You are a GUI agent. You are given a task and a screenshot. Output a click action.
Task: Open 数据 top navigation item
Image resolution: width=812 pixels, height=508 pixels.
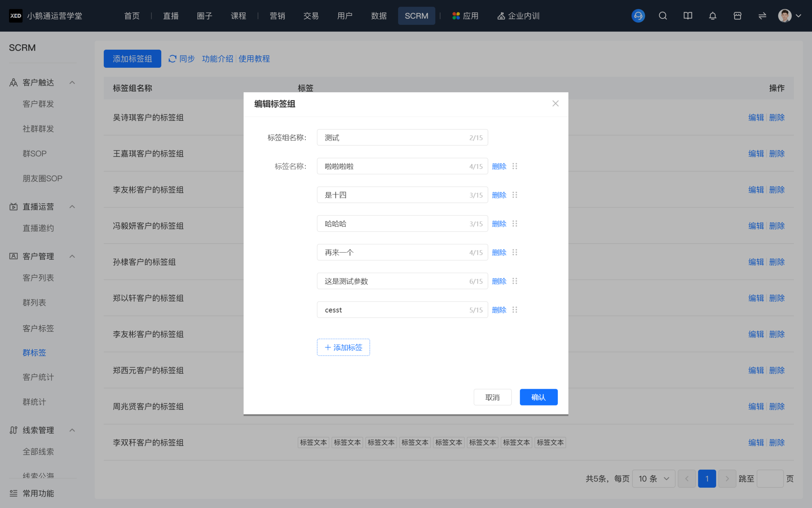pyautogui.click(x=379, y=16)
